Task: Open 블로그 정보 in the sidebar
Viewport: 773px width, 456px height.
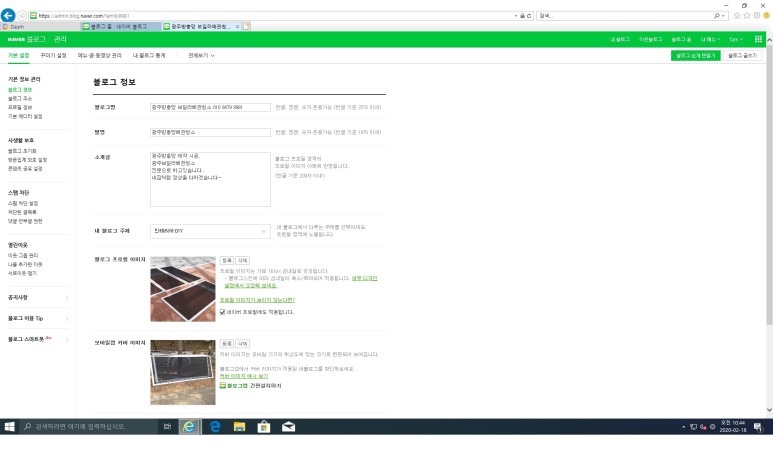Action: pyautogui.click(x=20, y=90)
